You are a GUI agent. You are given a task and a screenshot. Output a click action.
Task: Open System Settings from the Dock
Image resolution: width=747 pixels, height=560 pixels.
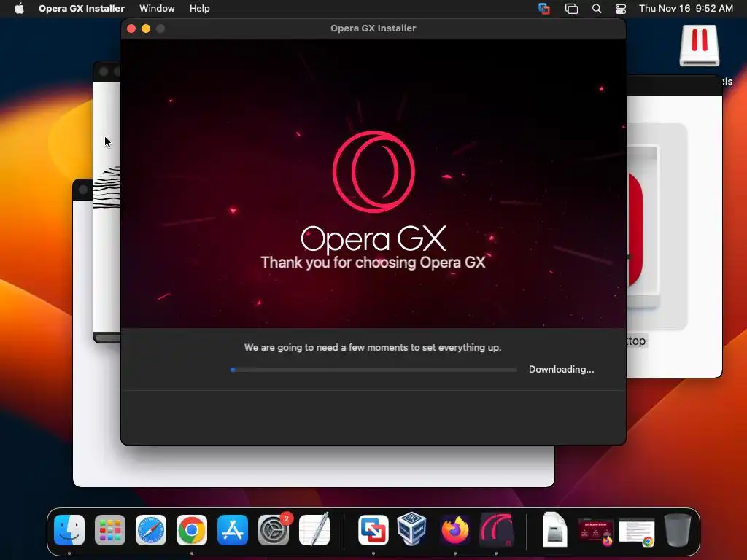pyautogui.click(x=274, y=530)
